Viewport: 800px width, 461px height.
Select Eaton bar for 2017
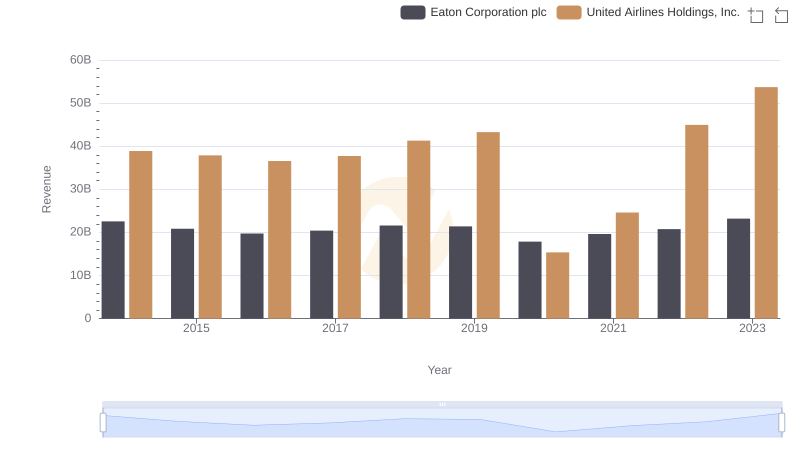[x=321, y=274]
